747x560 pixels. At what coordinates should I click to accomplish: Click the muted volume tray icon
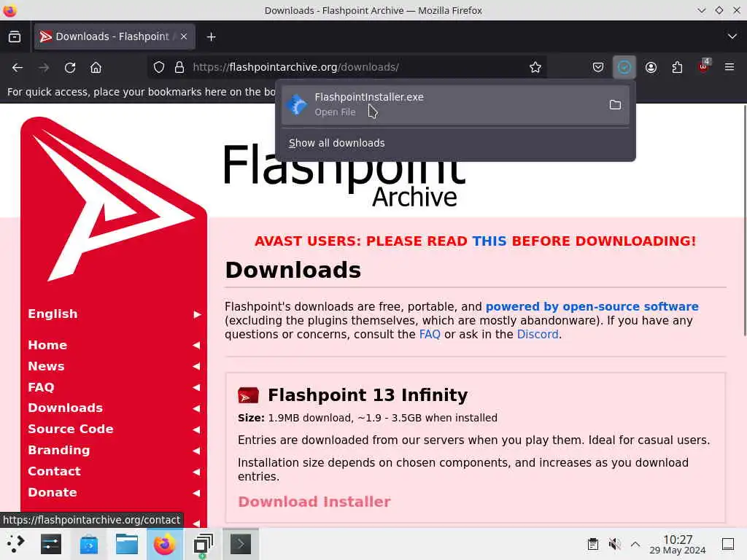[614, 544]
